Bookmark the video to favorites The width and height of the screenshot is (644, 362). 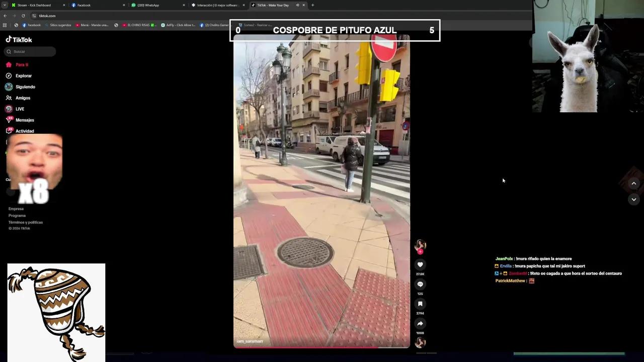point(420,304)
